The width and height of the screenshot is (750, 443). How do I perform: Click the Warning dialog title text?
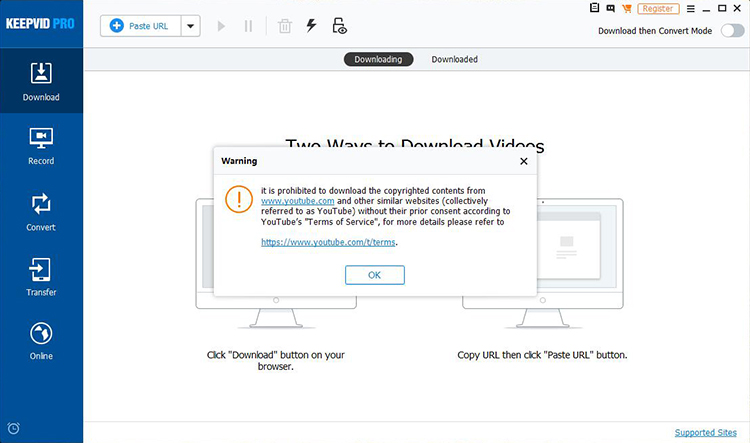pyautogui.click(x=239, y=161)
